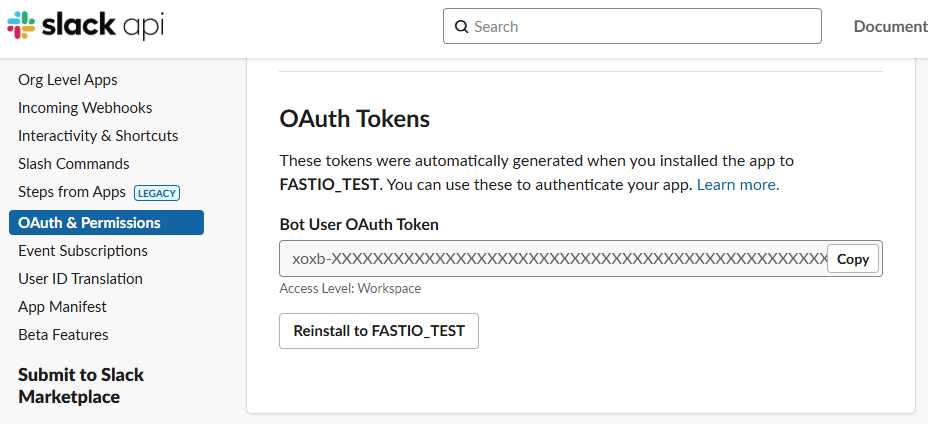Open Event Subscriptions page

point(83,250)
